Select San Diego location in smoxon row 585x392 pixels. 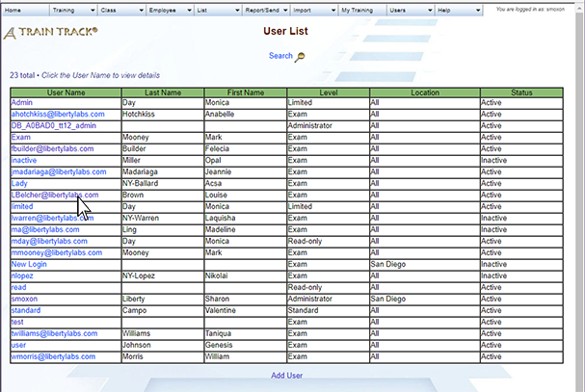(425, 300)
